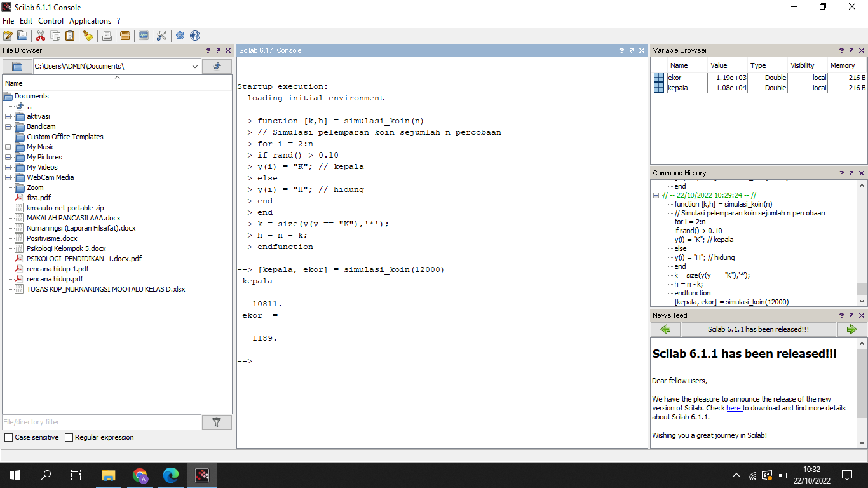Screen dimensions: 868x488
Task: Click the Copy toolbar icon
Action: (x=56, y=36)
